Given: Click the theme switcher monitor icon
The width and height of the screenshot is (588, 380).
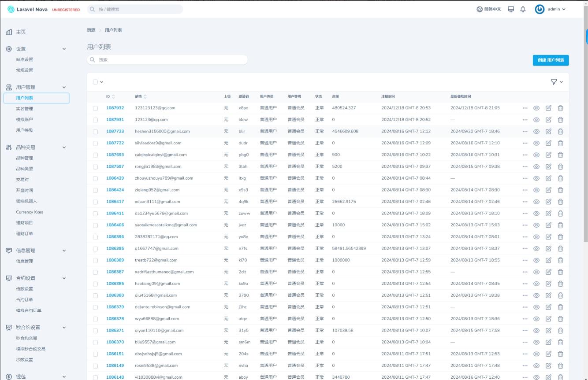Looking at the screenshot, I should coord(511,9).
